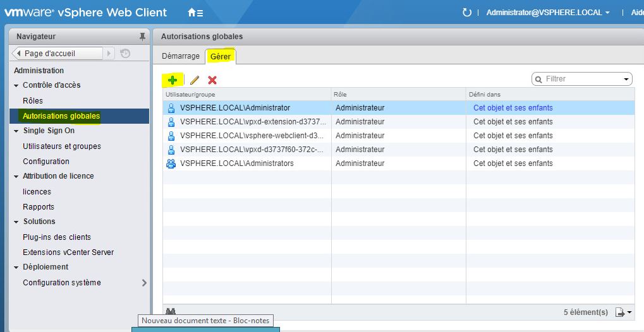
Task: Expand the Configuration système chevron
Action: point(144,283)
